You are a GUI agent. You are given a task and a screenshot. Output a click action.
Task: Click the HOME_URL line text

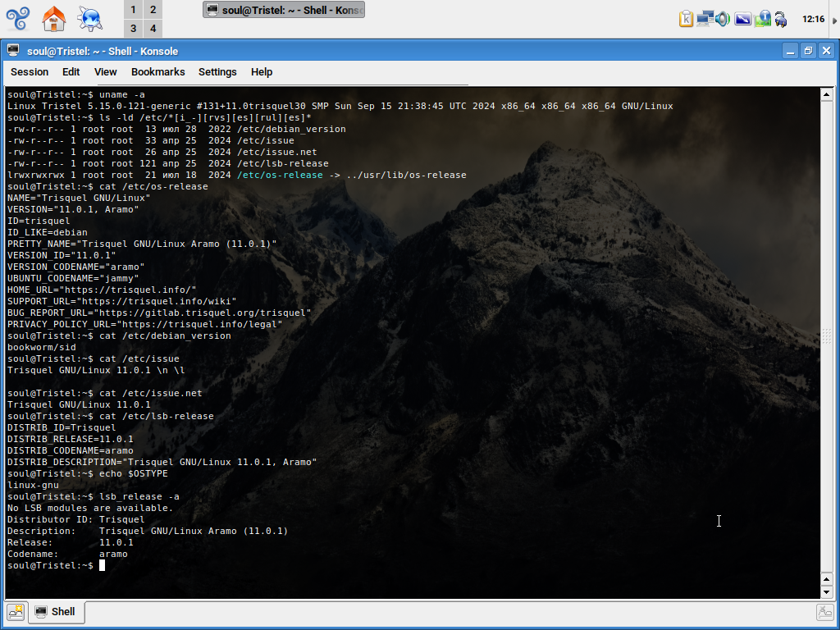click(x=102, y=290)
